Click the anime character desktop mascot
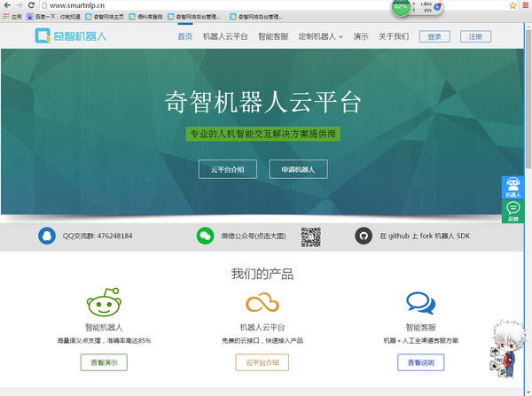The height and width of the screenshot is (396, 532). (507, 349)
